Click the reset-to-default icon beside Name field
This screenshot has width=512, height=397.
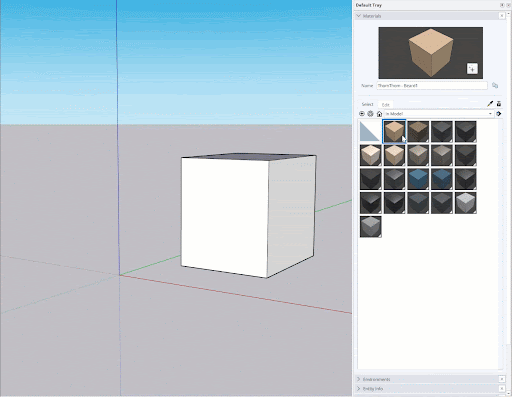pyautogui.click(x=495, y=86)
